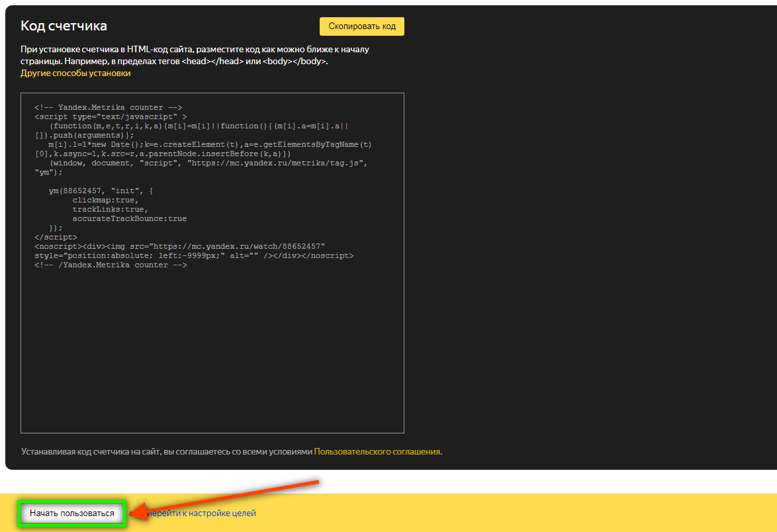The height and width of the screenshot is (532, 777).
Task: Click inside the counter code text box
Action: coord(212,263)
